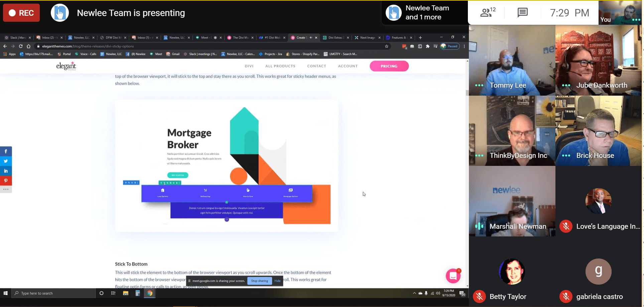Click Hide on the sharing bar
The width and height of the screenshot is (644, 307).
(277, 281)
